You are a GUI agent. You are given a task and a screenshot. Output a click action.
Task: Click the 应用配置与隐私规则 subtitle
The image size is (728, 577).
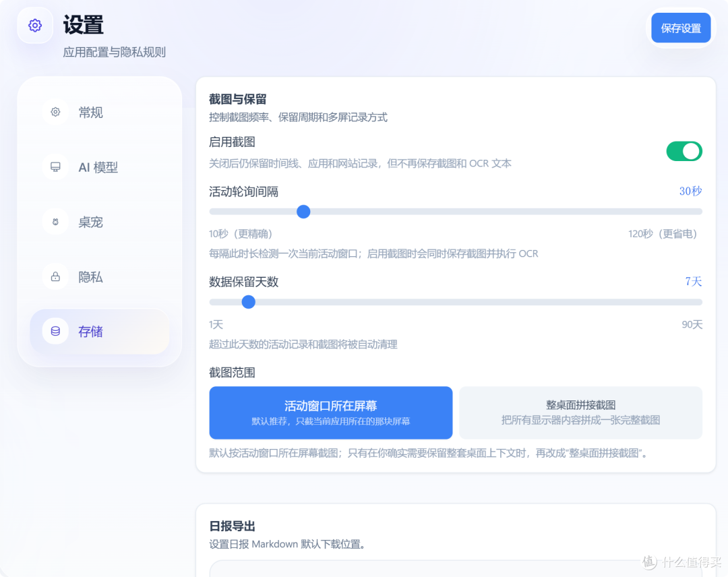pyautogui.click(x=114, y=52)
